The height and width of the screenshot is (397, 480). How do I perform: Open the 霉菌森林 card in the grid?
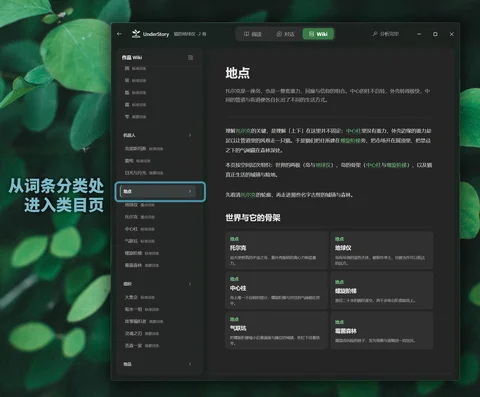[382, 331]
